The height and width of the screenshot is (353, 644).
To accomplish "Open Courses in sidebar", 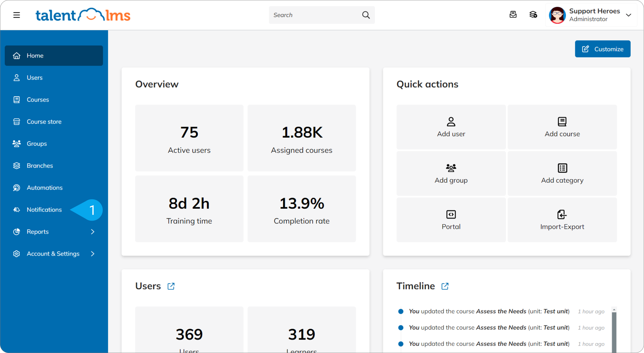I will click(54, 100).
